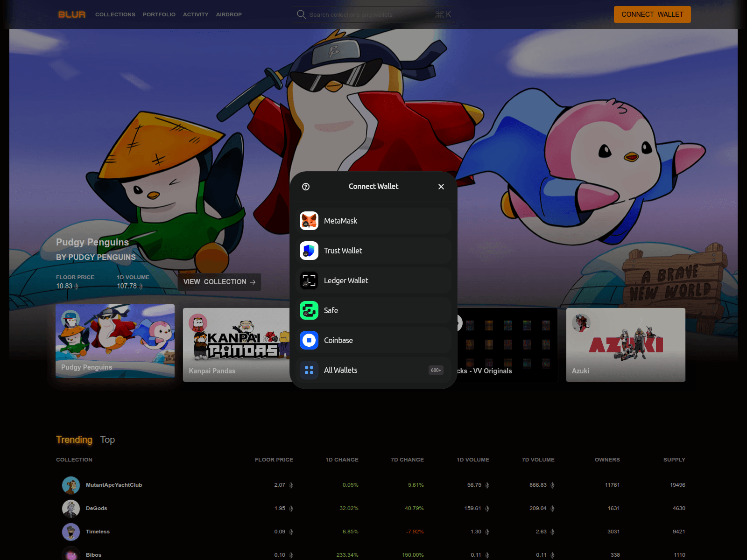Sort by 1D Volume column header
The width and height of the screenshot is (747, 560).
point(473,460)
